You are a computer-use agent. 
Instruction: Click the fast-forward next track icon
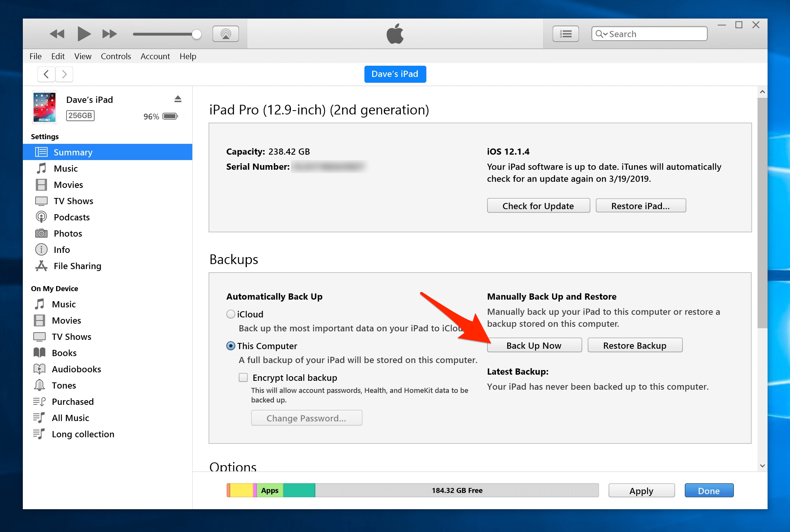(109, 34)
